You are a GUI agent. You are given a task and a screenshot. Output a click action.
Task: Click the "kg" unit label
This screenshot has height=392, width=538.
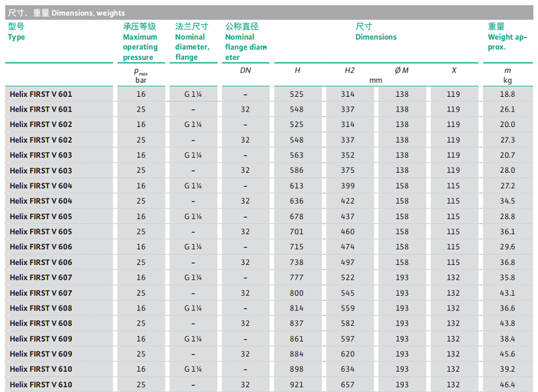[x=508, y=80]
